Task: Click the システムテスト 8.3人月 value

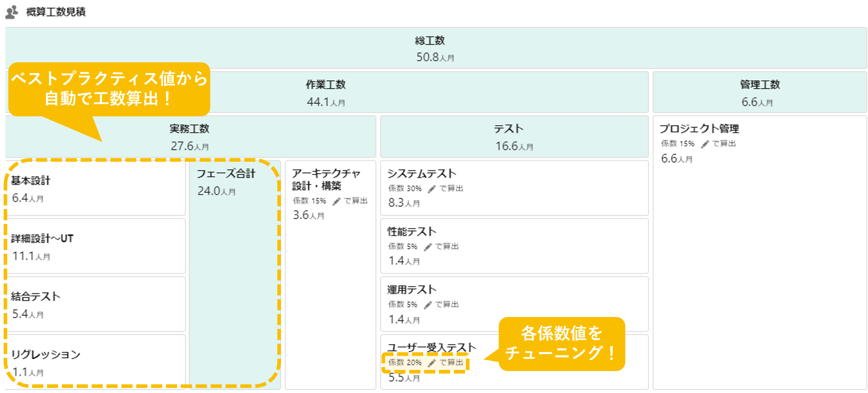Action: pyautogui.click(x=404, y=203)
